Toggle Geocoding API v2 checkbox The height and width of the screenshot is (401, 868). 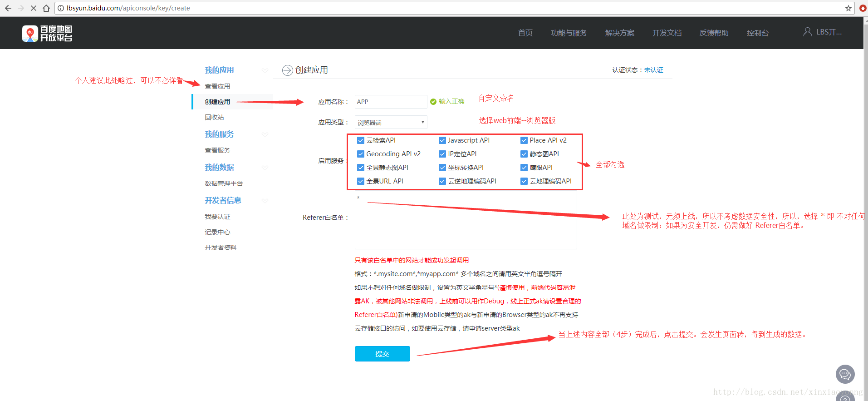(x=361, y=154)
